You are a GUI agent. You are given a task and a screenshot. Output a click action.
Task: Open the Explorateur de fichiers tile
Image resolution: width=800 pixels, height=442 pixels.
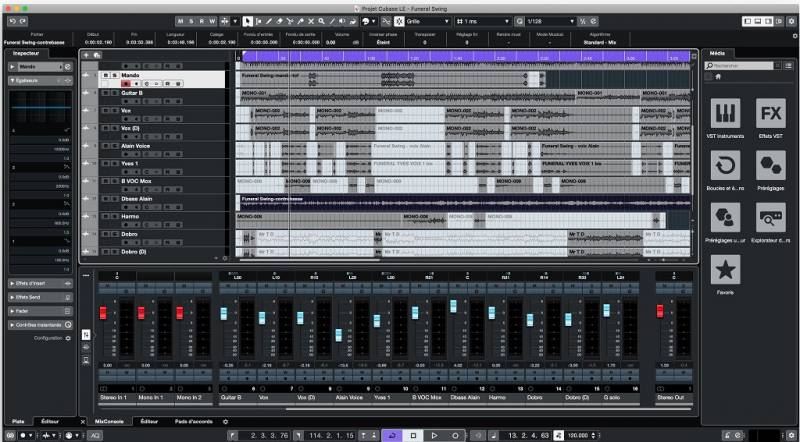pos(770,218)
